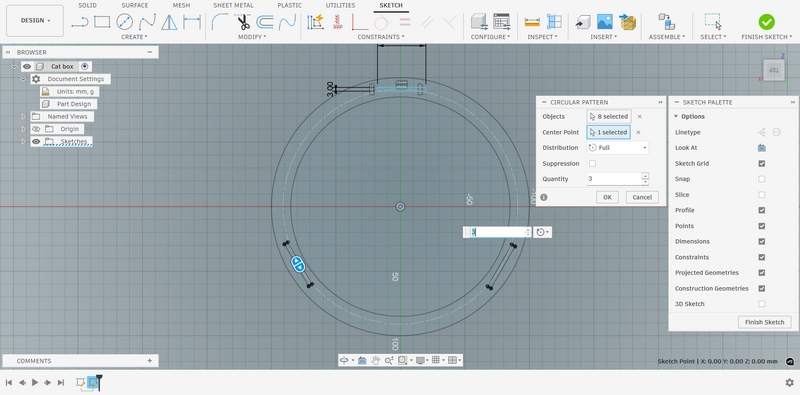Collapse the Sketch Palette Options section

tap(676, 116)
